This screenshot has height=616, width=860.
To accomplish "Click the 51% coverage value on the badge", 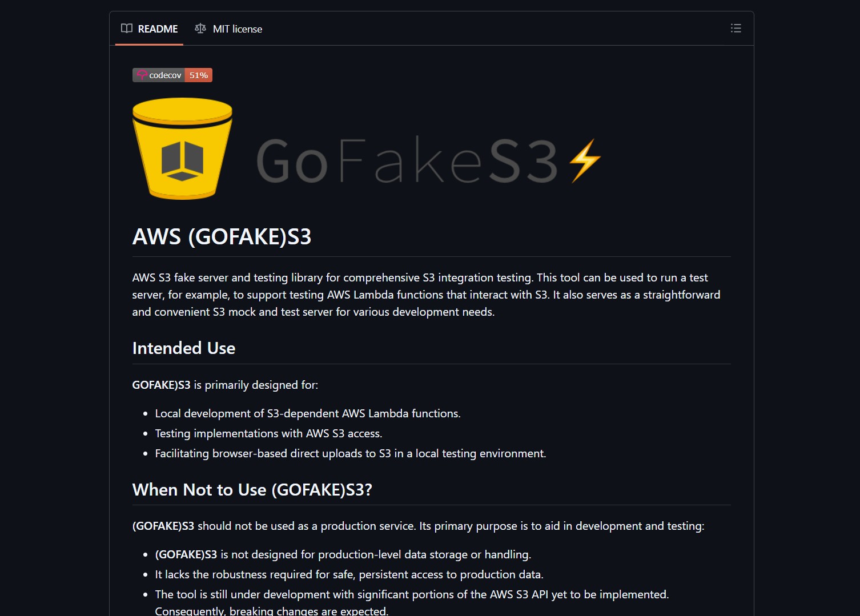I will (198, 75).
